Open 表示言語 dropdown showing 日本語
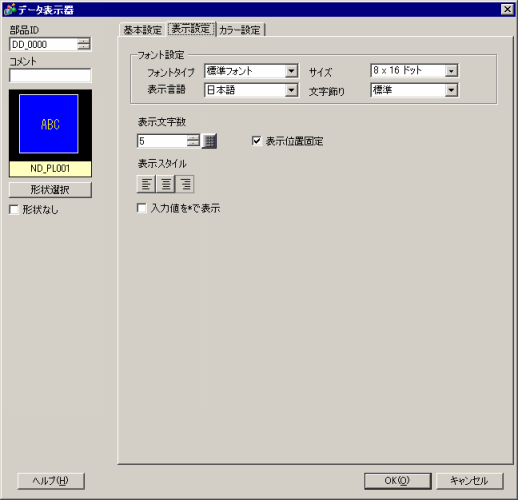Viewport: 518px width, 500px height. (251, 90)
